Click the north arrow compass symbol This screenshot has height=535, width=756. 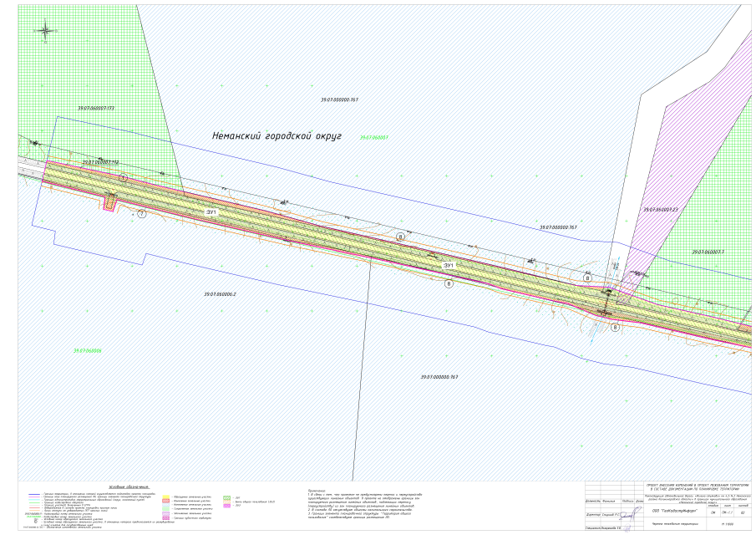[43, 30]
